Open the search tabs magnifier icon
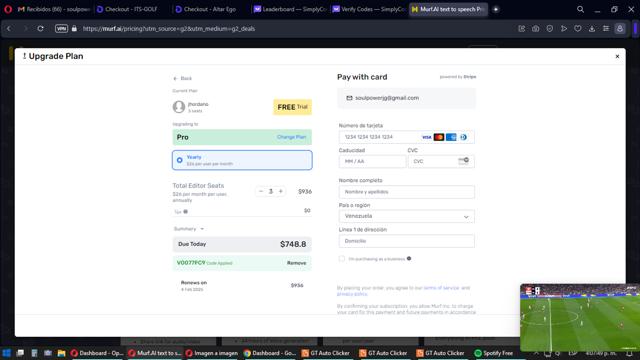Screen dimensions: 640x360 click(580, 9)
